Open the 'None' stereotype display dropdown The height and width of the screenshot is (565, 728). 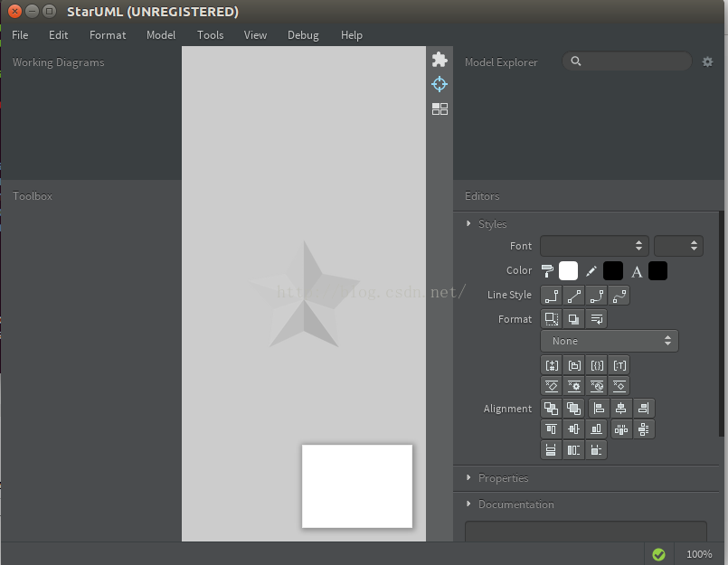coord(610,341)
